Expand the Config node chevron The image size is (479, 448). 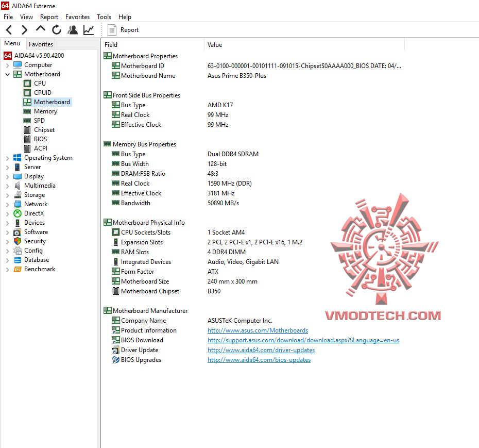tap(8, 251)
